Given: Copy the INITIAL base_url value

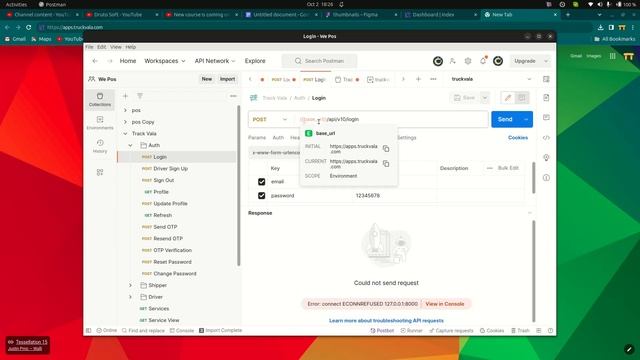Looking at the screenshot, I should click(386, 149).
